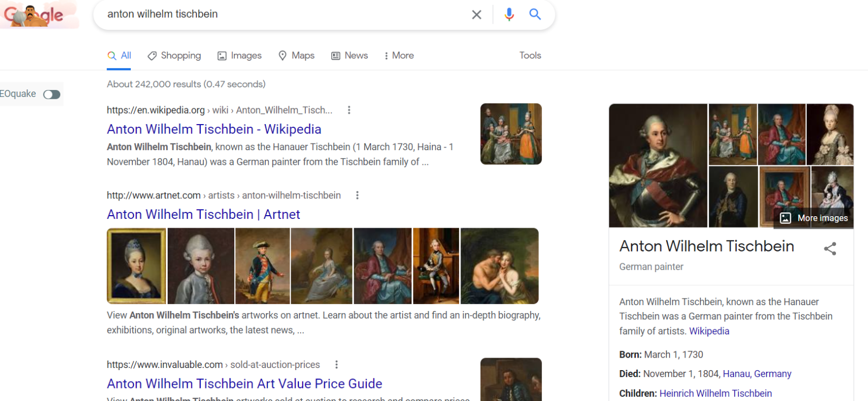Open Anton Wilhelm Tischbein Art Value Price Guide
The width and height of the screenshot is (868, 401).
(x=244, y=384)
